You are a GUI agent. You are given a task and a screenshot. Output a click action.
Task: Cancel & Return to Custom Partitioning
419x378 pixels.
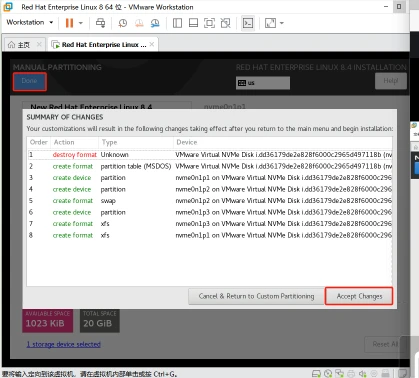(256, 296)
